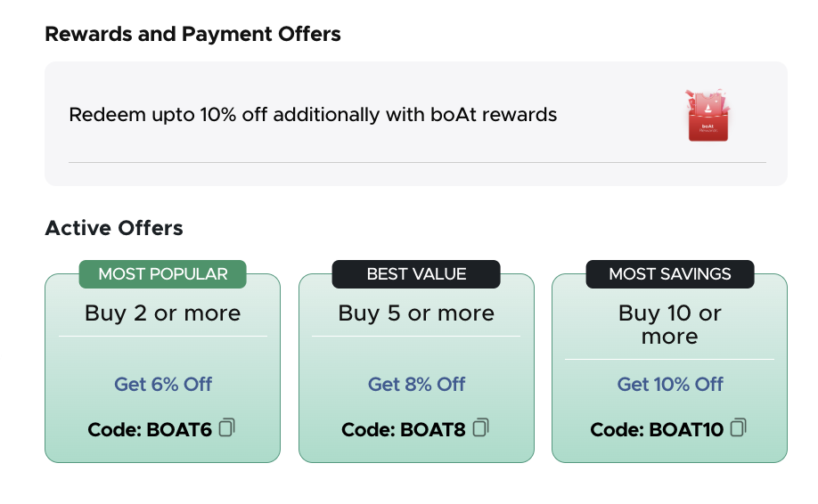Choose the Buy 2 or more offer

pyautogui.click(x=163, y=313)
